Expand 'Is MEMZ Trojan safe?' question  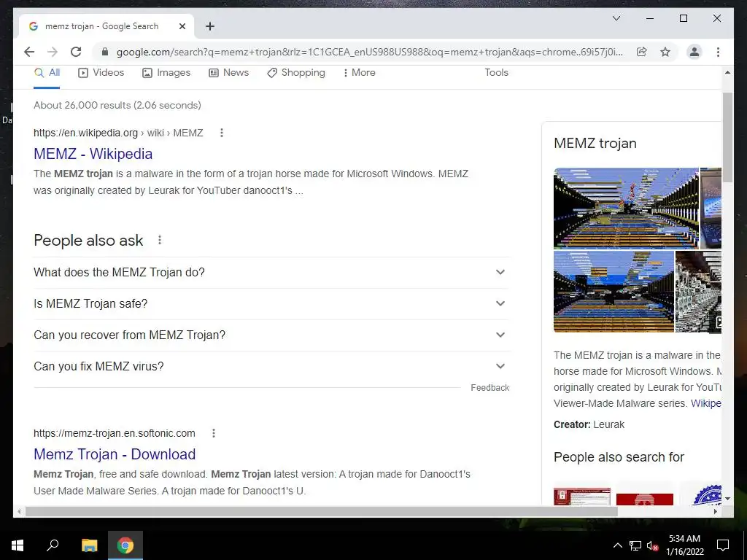[x=271, y=304]
